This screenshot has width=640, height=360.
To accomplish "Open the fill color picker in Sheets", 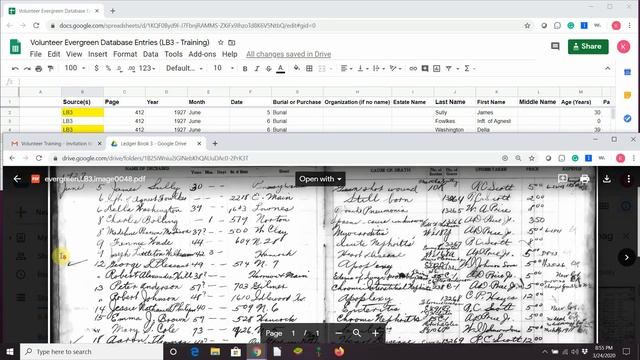I will 297,69.
